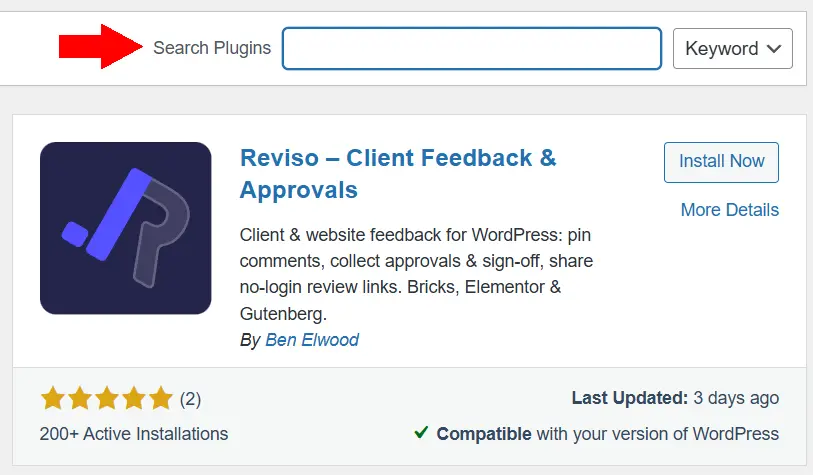This screenshot has width=813, height=475.
Task: Open the Keyword search type dropdown
Action: coord(733,48)
